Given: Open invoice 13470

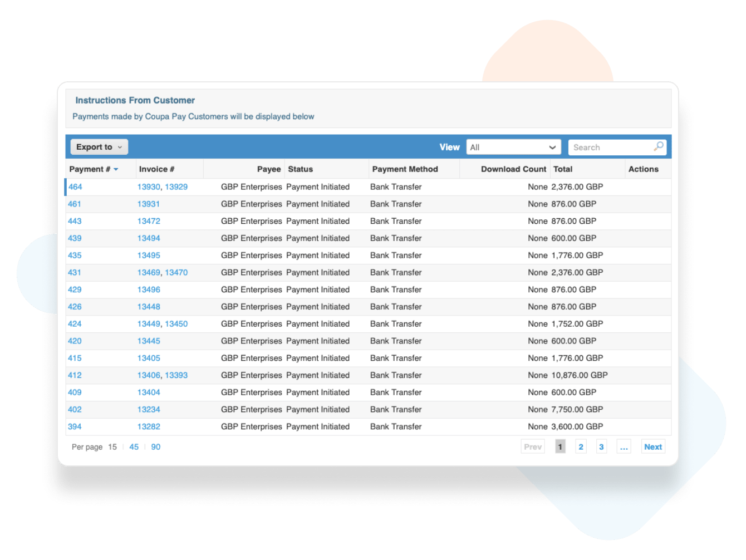Looking at the screenshot, I should click(x=176, y=273).
